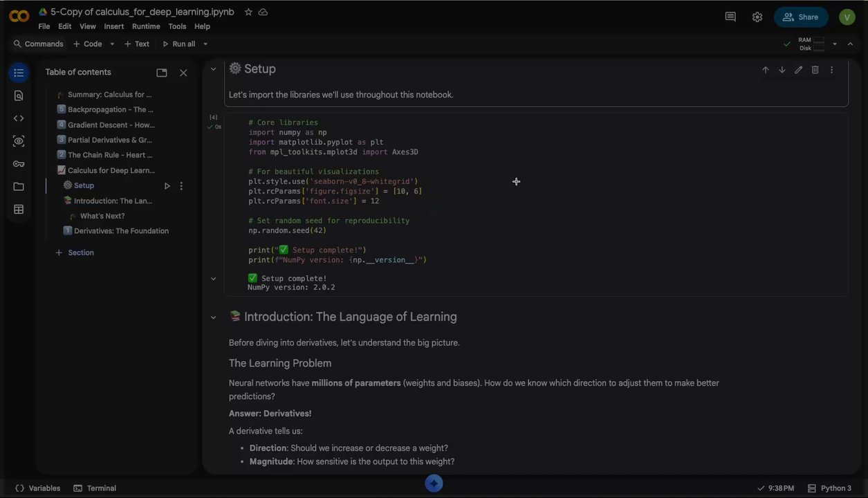
Task: Collapse the Setup section chevron
Action: 213,69
